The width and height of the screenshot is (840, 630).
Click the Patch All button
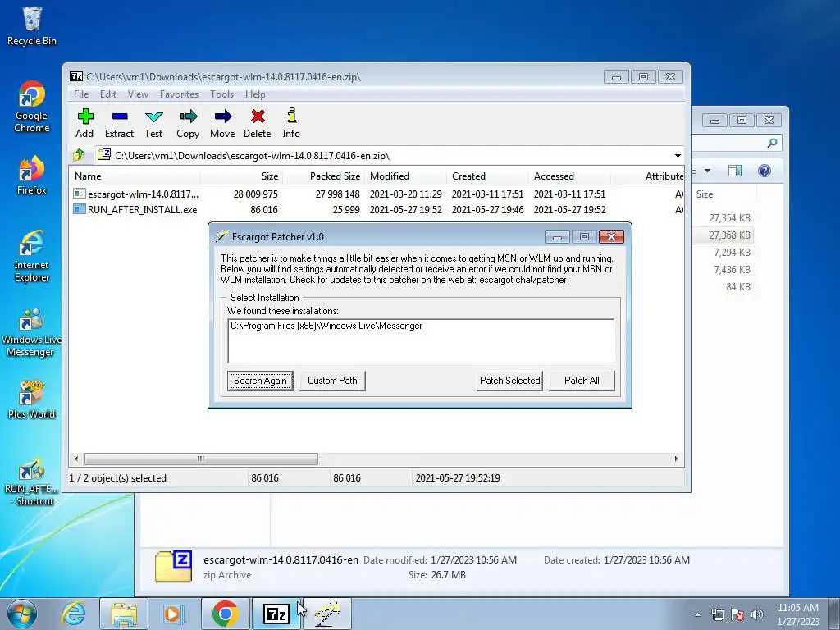point(582,381)
